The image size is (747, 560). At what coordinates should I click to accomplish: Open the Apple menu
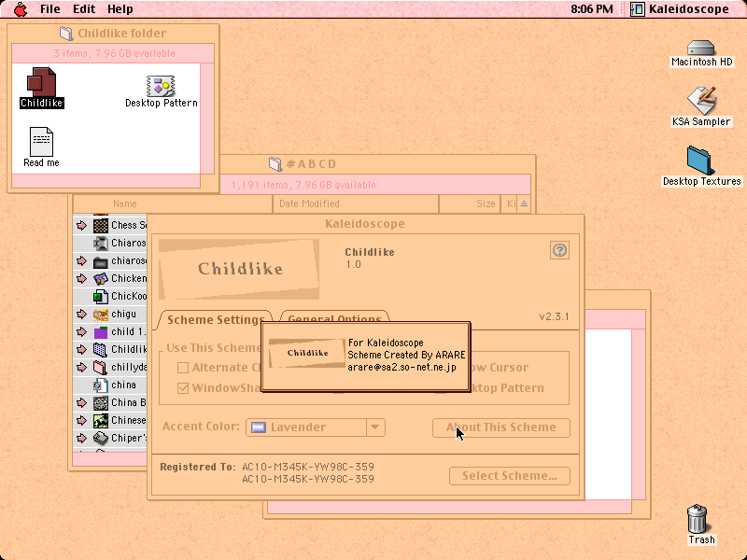pos(20,9)
